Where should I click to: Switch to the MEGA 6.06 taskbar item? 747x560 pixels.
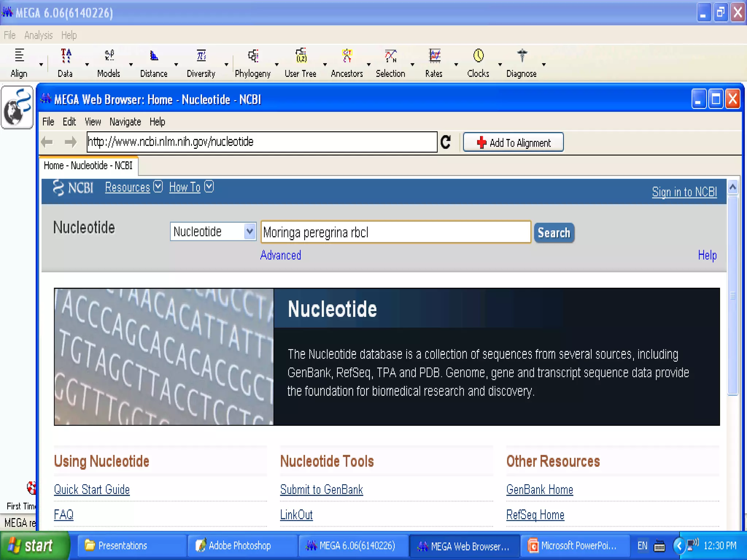click(353, 546)
